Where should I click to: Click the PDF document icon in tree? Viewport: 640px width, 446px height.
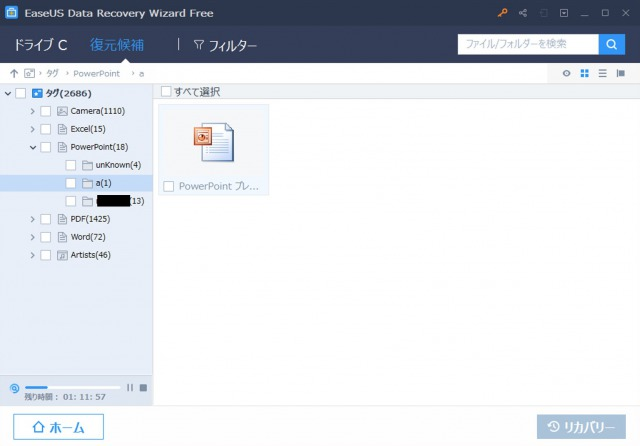point(62,219)
